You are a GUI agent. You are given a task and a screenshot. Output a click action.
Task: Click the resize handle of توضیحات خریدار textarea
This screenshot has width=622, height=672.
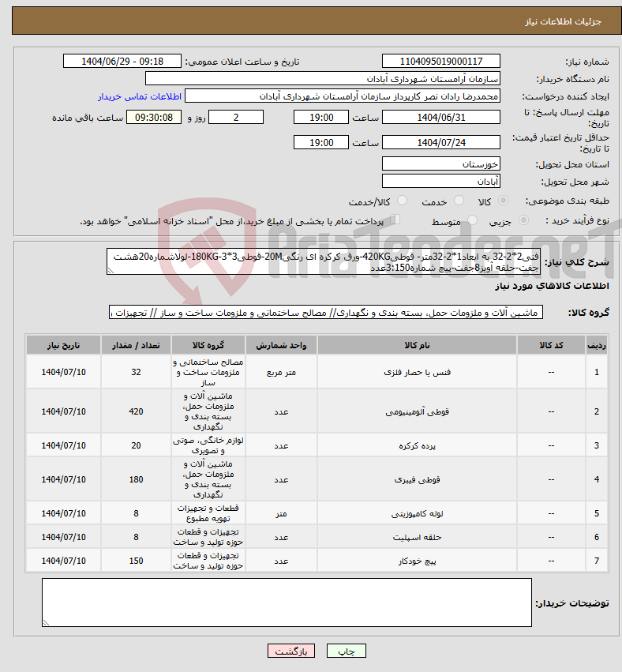pos(46,623)
